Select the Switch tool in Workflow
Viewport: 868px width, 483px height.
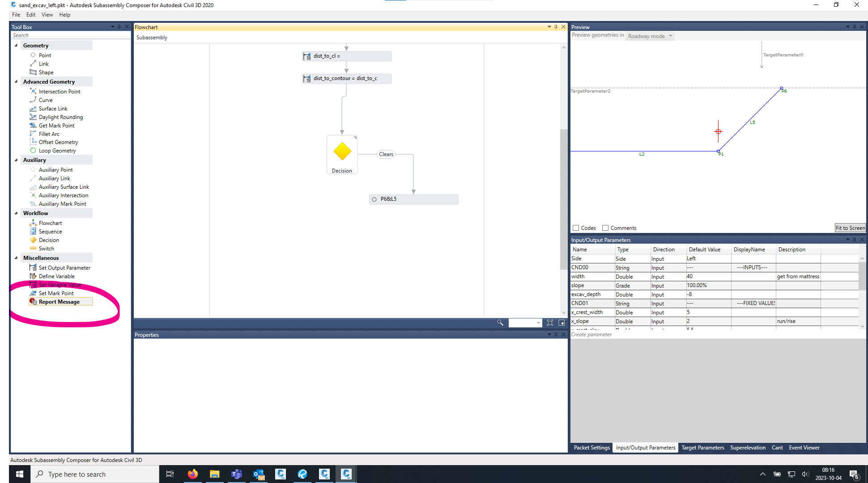click(46, 248)
